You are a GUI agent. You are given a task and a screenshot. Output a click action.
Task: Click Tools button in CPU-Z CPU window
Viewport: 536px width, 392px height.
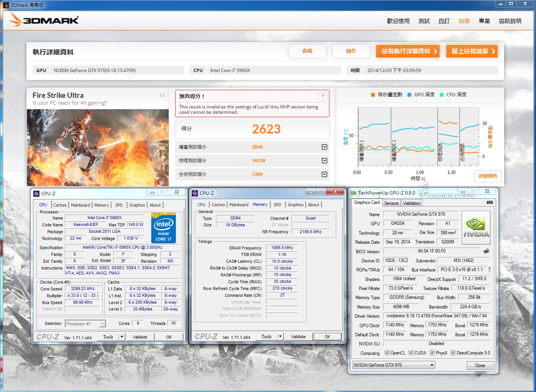(108, 337)
